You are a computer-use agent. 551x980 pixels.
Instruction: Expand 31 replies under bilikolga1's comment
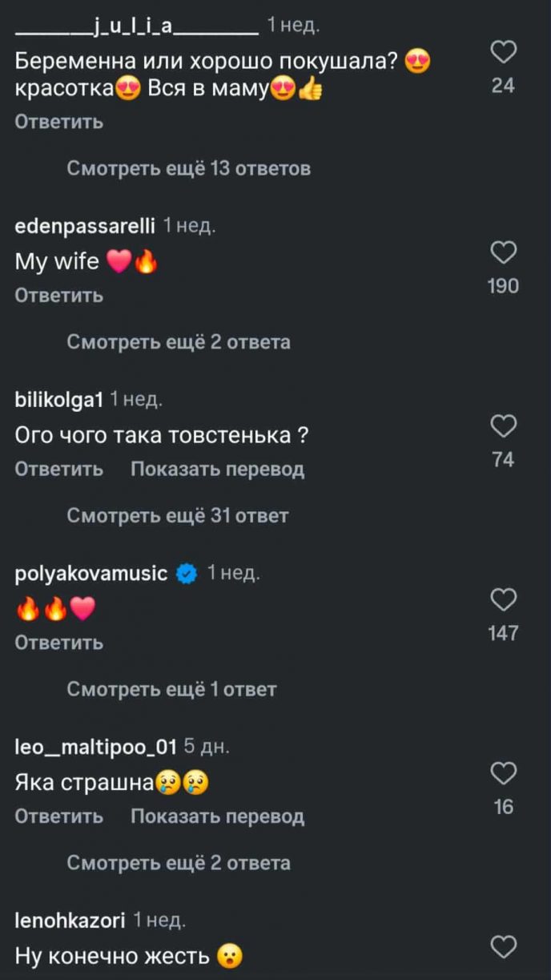click(177, 516)
